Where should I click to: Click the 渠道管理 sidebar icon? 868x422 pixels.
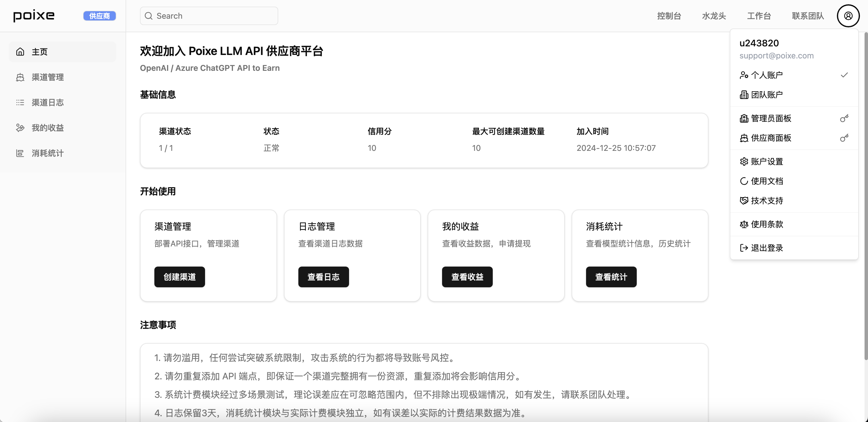[x=20, y=77]
